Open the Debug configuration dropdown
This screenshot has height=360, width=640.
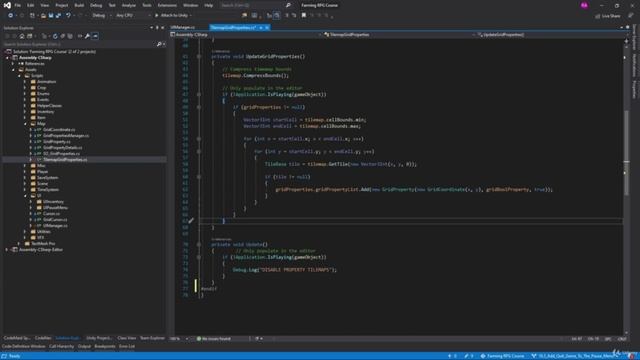click(101, 15)
